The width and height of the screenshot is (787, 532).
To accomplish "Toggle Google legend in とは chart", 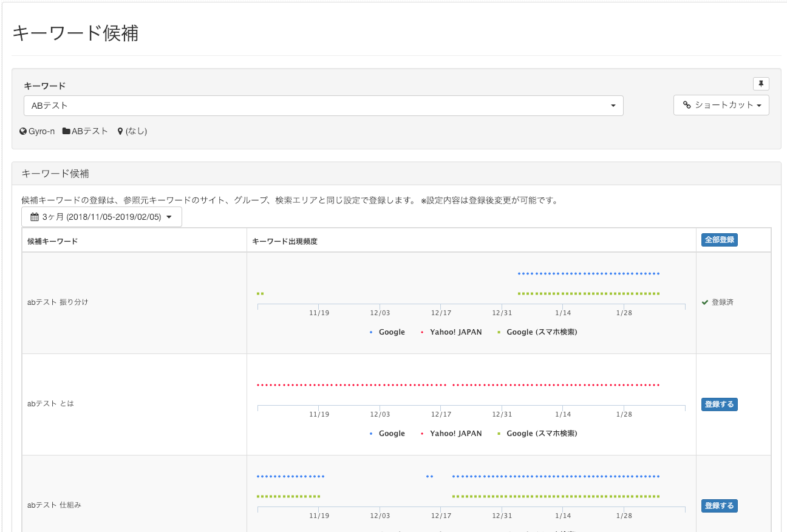I will [387, 434].
